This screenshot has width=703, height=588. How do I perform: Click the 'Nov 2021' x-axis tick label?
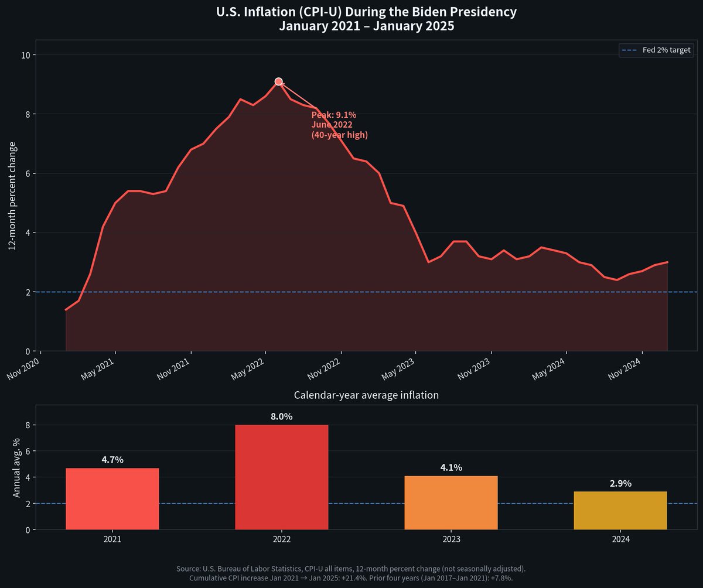[174, 368]
